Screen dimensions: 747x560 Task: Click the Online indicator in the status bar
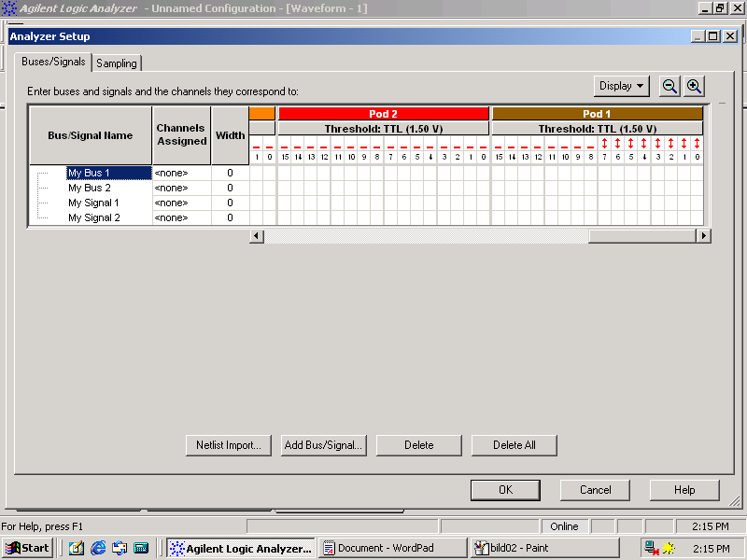click(x=565, y=526)
